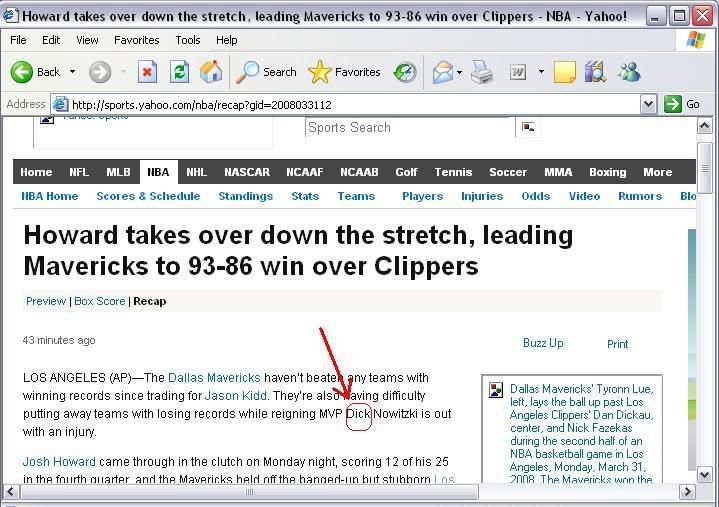
Task: Open the Rumors link
Action: point(640,196)
